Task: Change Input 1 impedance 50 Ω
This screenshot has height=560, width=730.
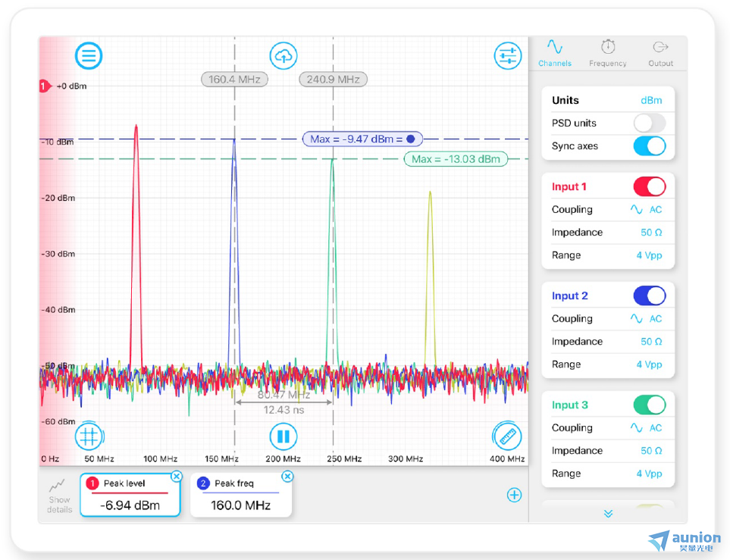Action: [x=651, y=233]
